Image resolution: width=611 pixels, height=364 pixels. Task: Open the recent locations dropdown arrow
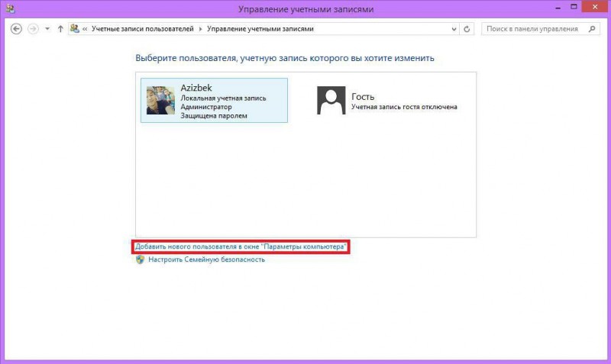47,29
